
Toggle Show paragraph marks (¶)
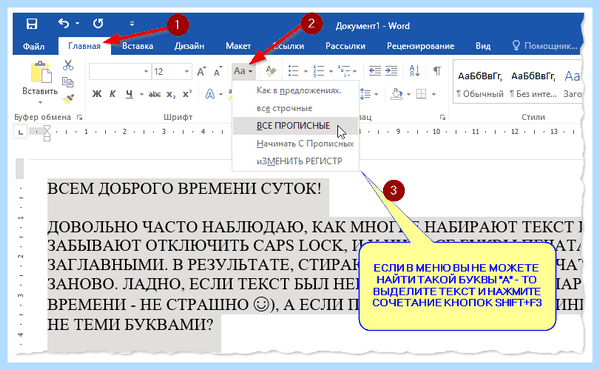tap(437, 71)
